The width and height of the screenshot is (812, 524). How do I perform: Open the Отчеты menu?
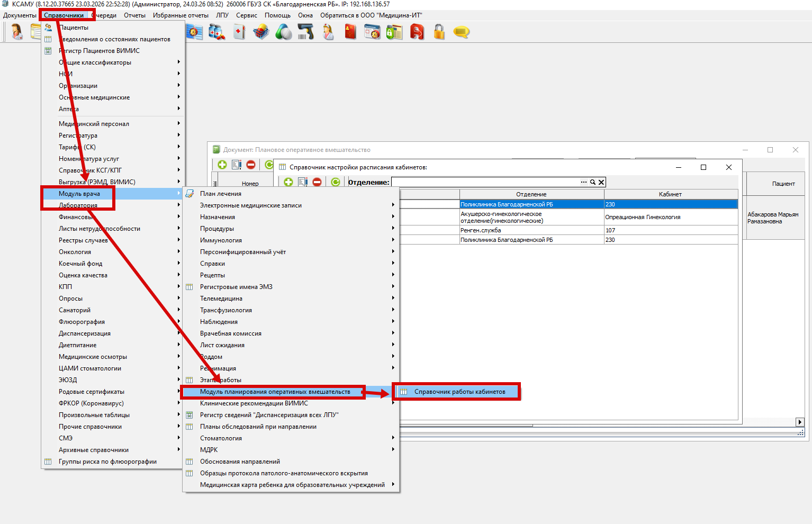(134, 15)
